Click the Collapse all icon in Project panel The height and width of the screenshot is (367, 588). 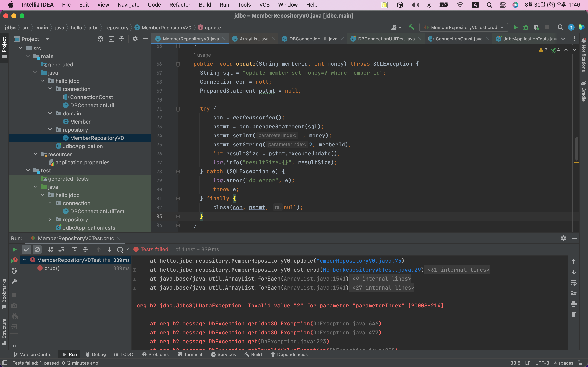click(x=122, y=39)
